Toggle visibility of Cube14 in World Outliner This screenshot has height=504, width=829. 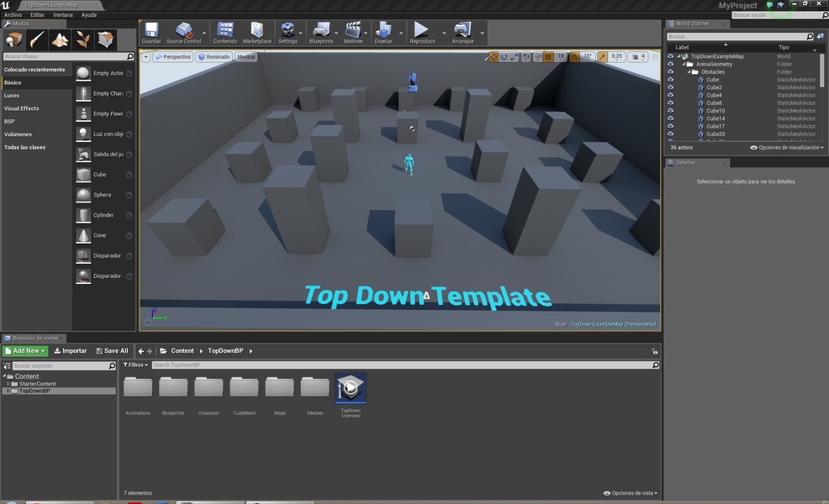point(671,119)
